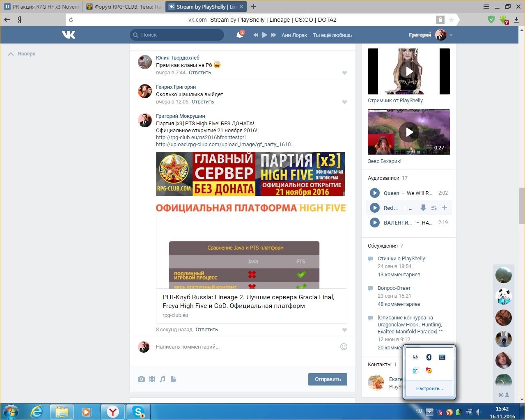Reload the page with the refresh icon
The image size is (525, 420).
coord(71,20)
